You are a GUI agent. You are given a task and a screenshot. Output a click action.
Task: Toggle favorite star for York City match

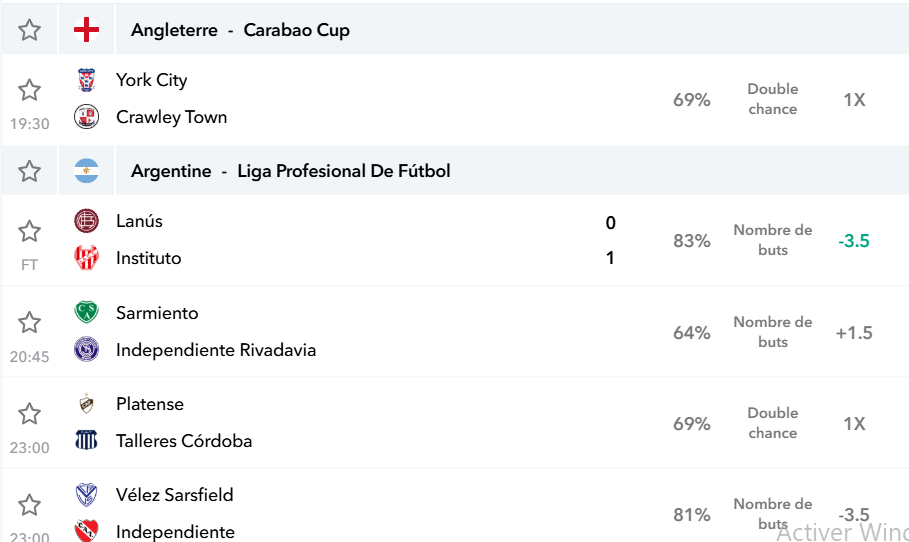coord(29,90)
